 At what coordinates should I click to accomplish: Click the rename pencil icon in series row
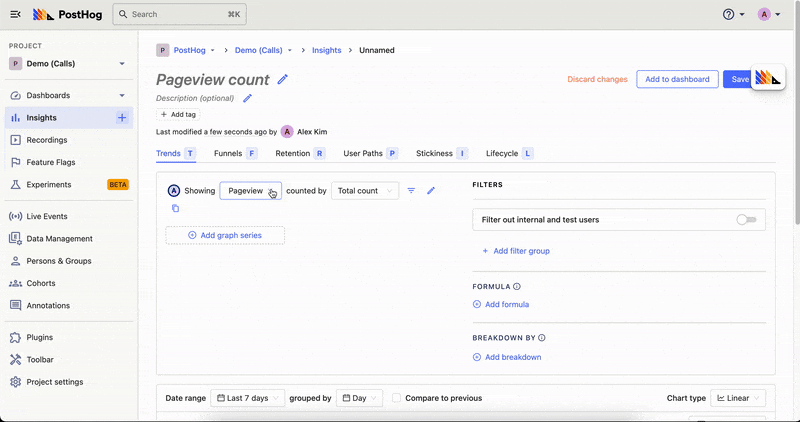coord(431,190)
